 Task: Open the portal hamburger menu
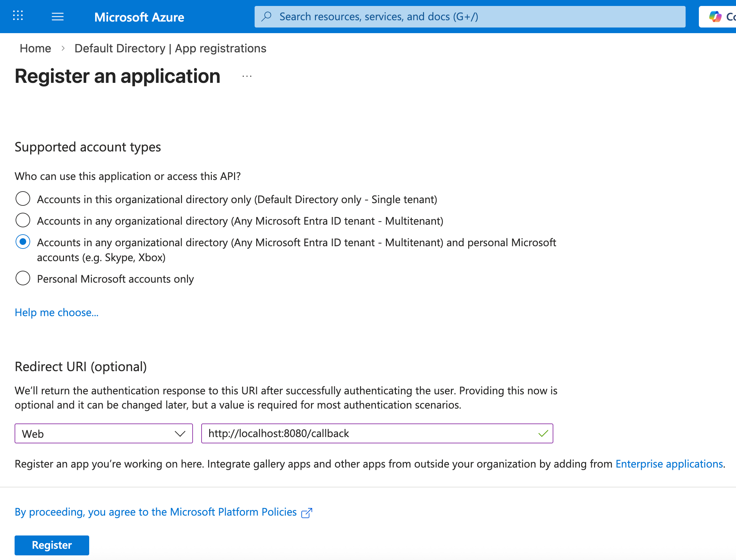pos(57,16)
